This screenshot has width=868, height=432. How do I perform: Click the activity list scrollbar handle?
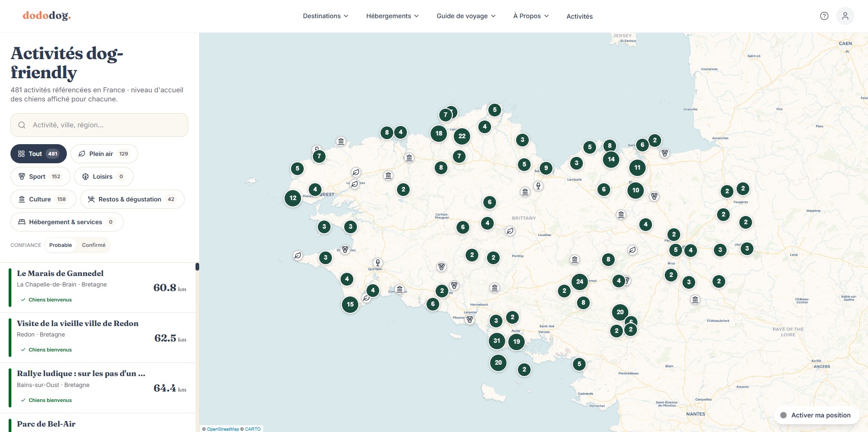[197, 266]
